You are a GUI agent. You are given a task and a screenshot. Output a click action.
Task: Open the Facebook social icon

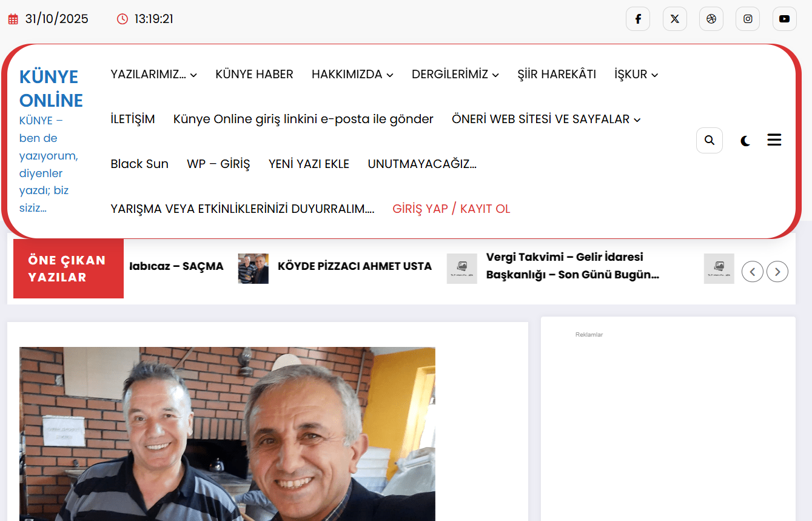coord(637,19)
